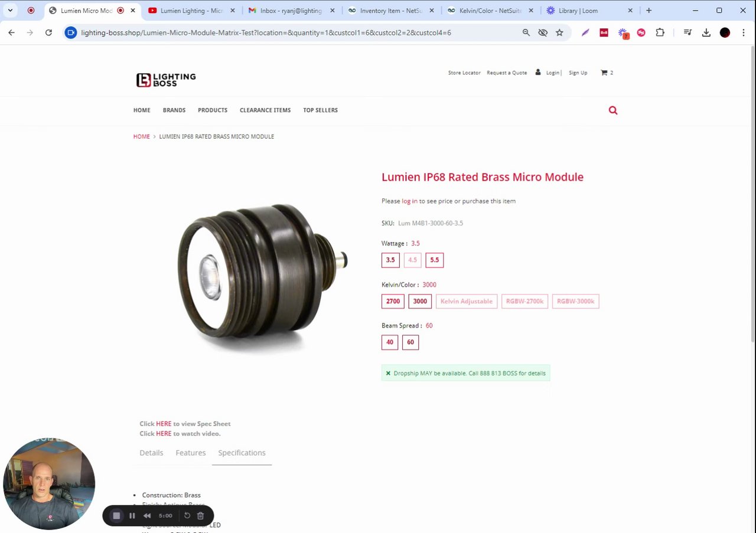The image size is (756, 533).
Task: Click the Request a Quote link
Action: click(507, 73)
